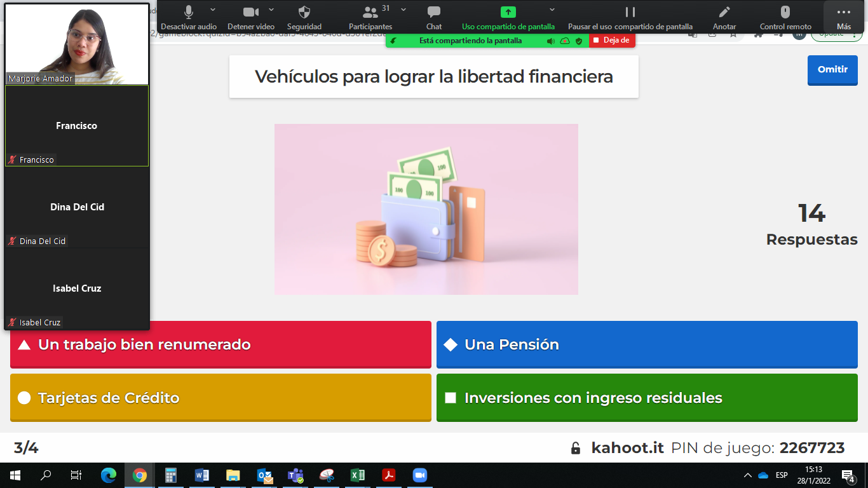Open Excel from the taskbar
The image size is (868, 488).
pos(358,475)
